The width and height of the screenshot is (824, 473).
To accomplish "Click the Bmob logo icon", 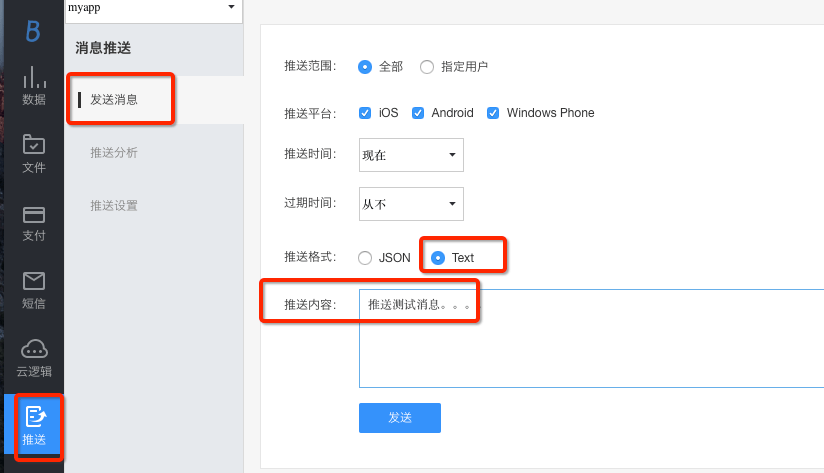I will [x=33, y=30].
